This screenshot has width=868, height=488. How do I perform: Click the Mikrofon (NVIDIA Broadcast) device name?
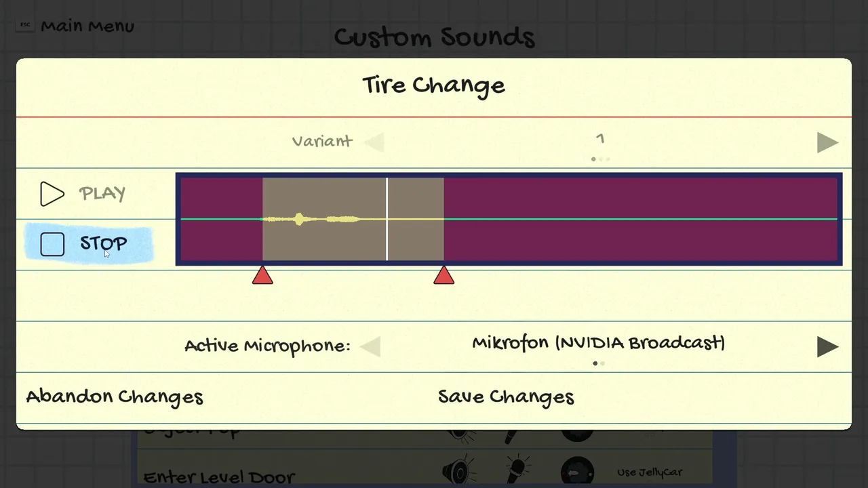tap(598, 343)
